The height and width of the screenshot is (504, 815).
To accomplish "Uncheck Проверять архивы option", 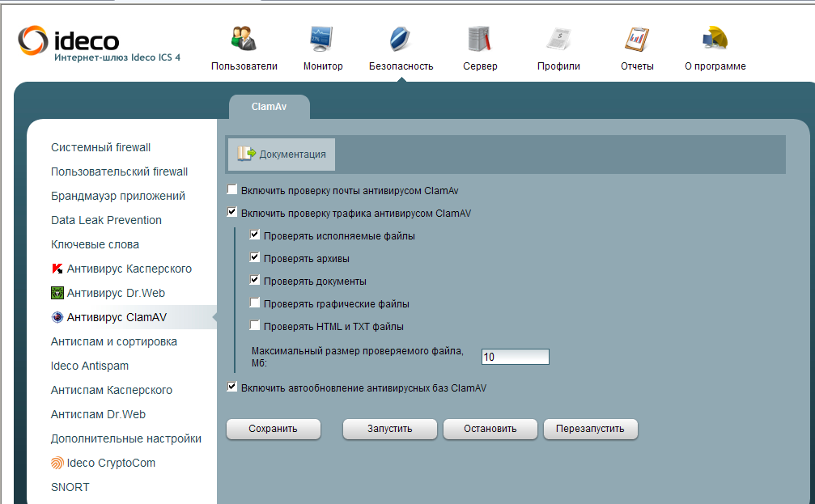I will click(255, 257).
